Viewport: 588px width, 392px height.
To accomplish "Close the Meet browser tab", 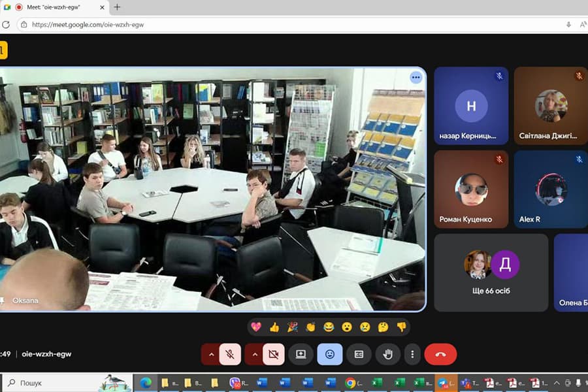I will coord(102,7).
